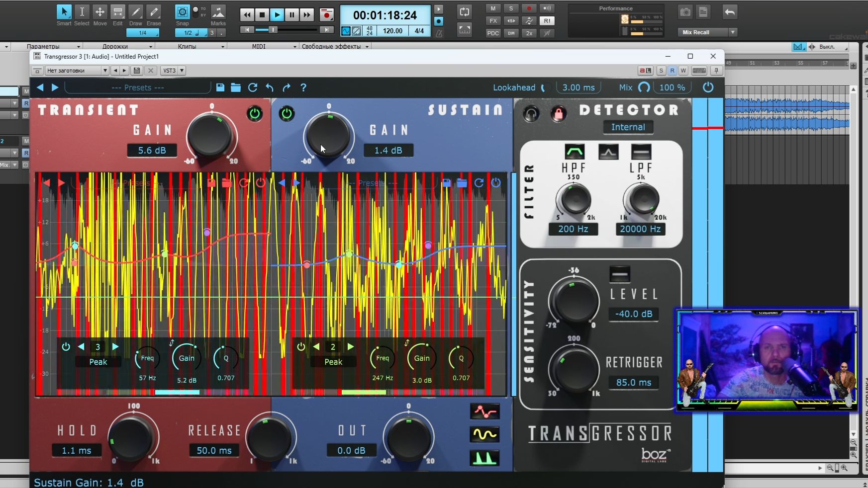Viewport: 868px width, 488px height.
Task: Open the main Presets list
Action: coord(138,87)
